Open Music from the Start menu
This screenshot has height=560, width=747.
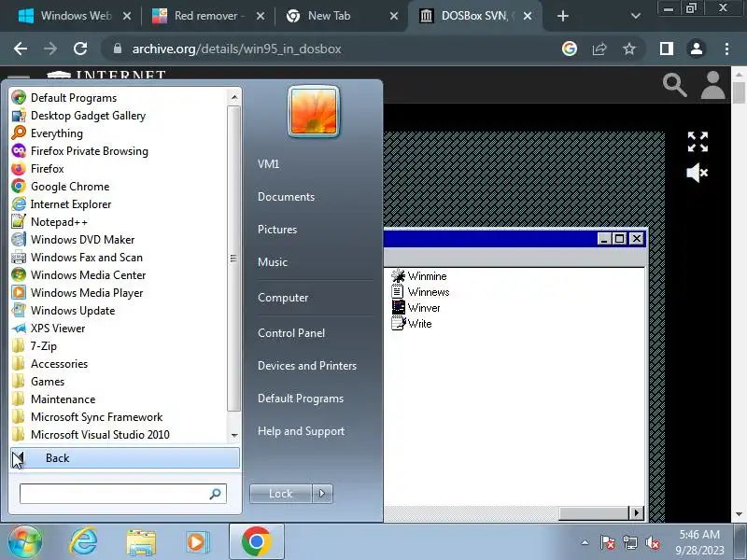[273, 262]
